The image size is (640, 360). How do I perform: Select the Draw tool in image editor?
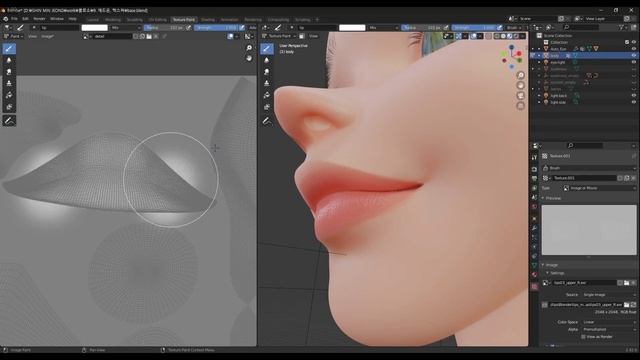(9, 49)
